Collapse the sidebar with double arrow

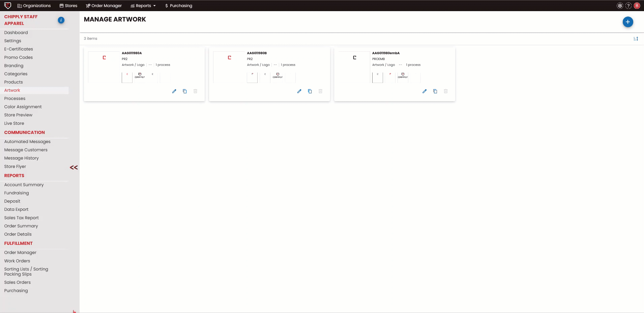74,168
